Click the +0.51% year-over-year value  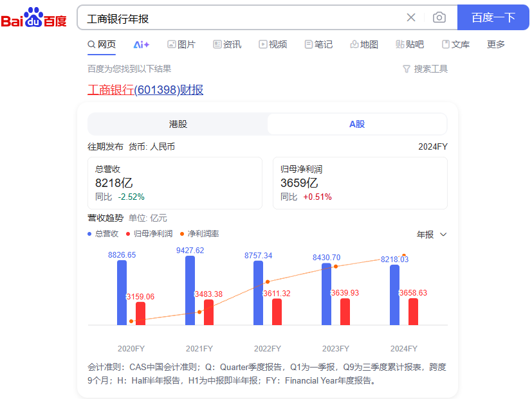318,197
